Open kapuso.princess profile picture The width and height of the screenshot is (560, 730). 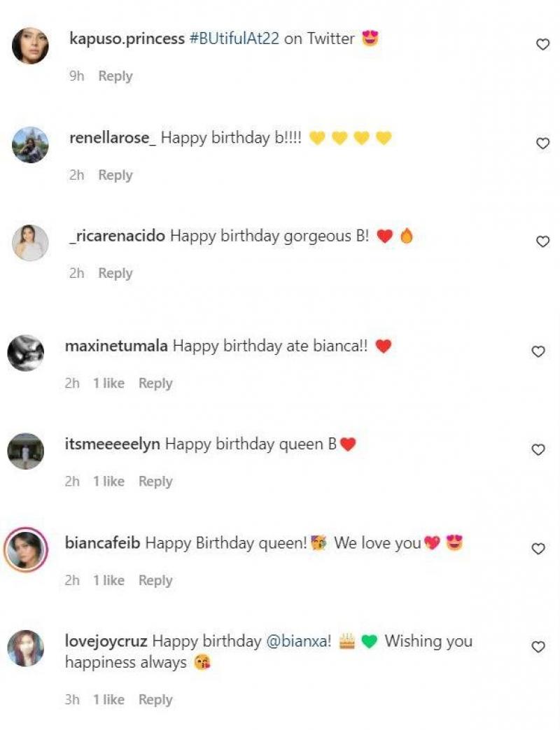pos(30,45)
